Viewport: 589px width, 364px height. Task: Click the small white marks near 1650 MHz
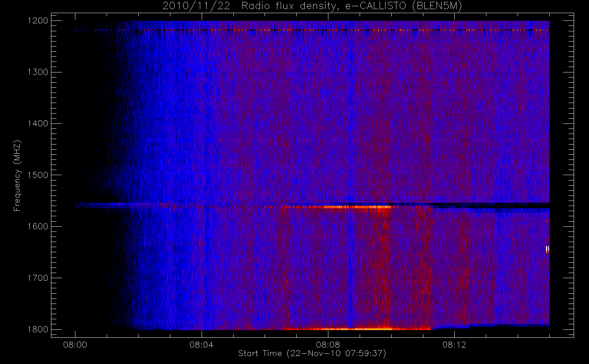pyautogui.click(x=547, y=249)
